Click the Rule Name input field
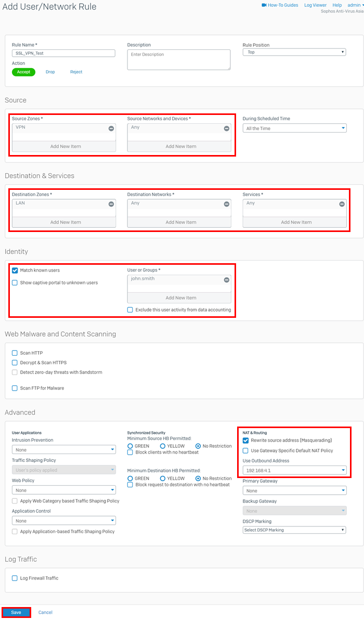364x619 pixels. pos(63,53)
